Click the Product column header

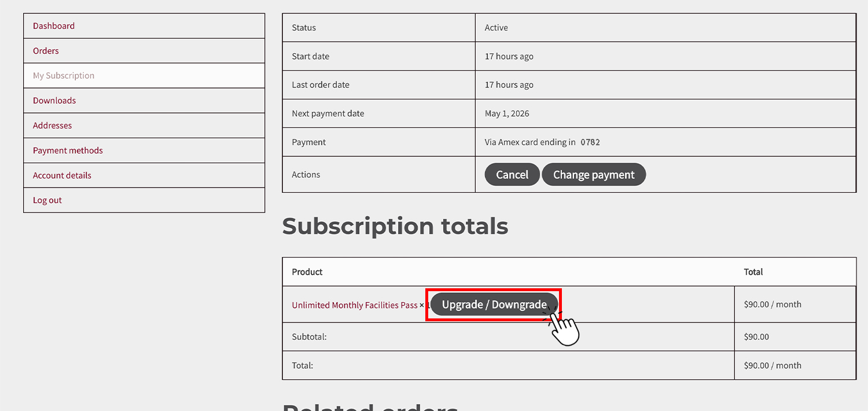(x=307, y=272)
